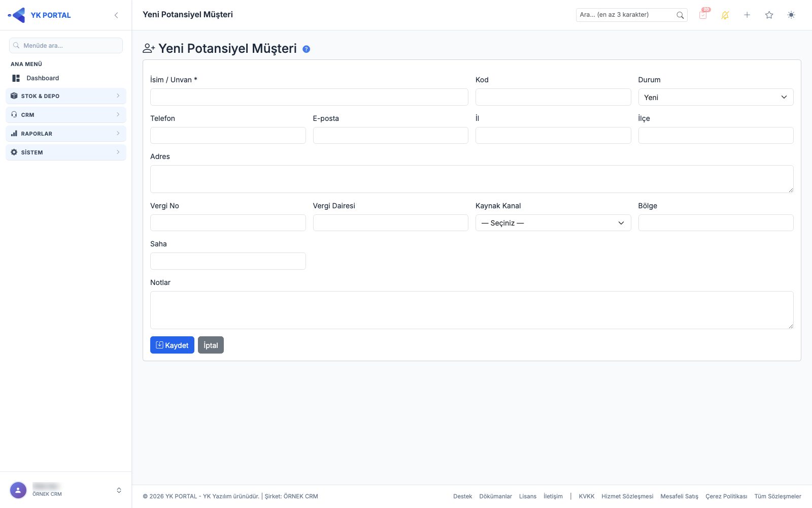Screen dimensions: 812x508
Task: Click the Kaydet save button
Action: pos(172,345)
